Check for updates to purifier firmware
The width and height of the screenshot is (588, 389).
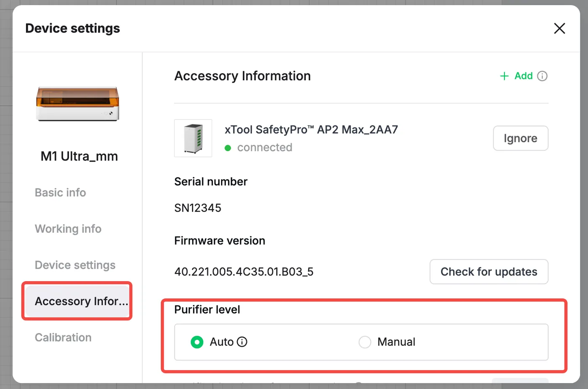(x=489, y=272)
